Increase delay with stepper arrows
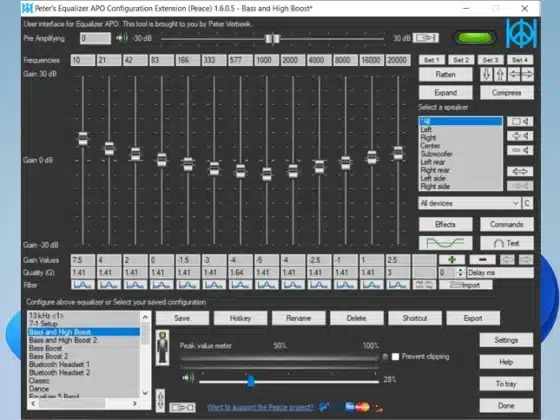 tap(460, 270)
